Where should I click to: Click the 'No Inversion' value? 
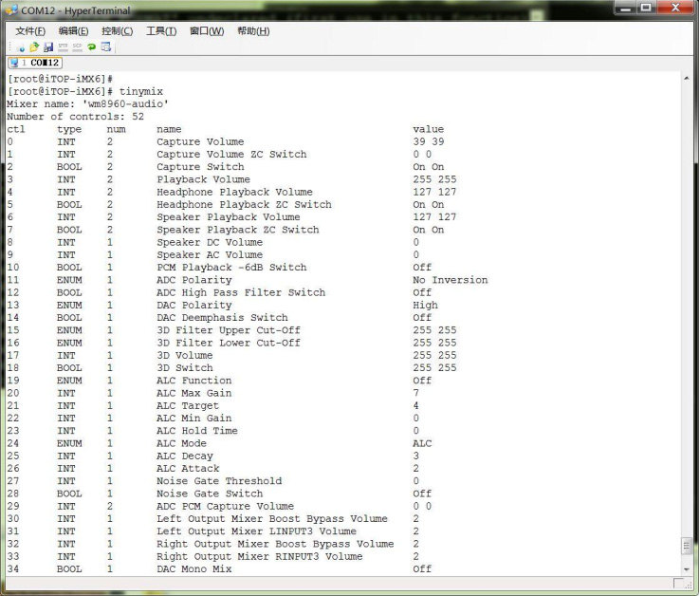(x=450, y=280)
